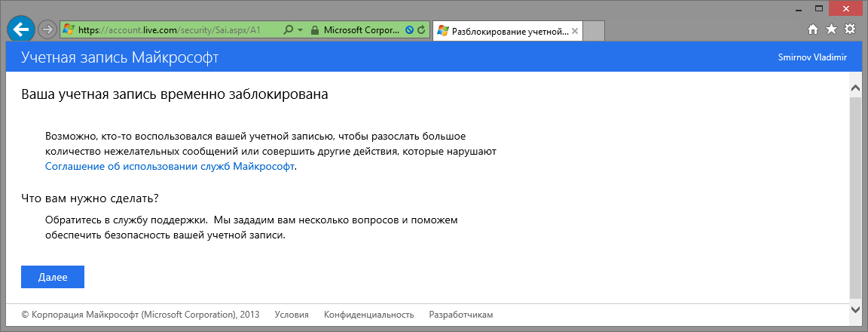The image size is (868, 332).
Task: Select the Разблокирование учетной записи tab
Action: 509,32
